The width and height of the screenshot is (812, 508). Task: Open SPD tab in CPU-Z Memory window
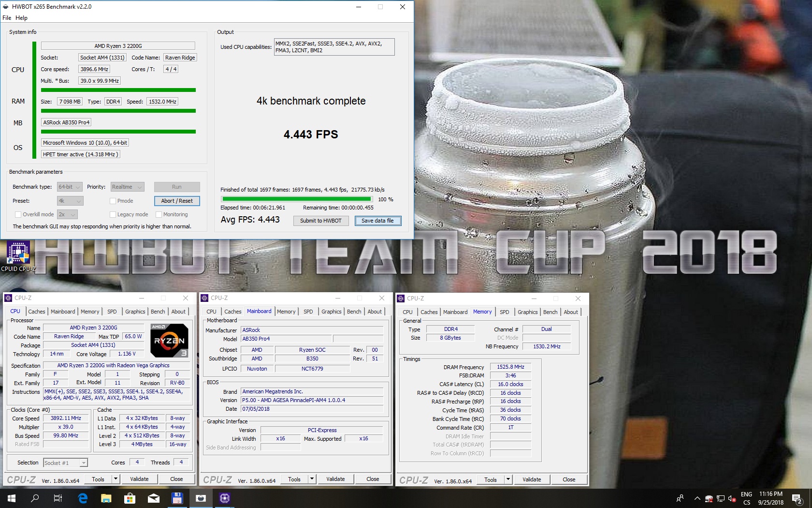[x=504, y=312]
